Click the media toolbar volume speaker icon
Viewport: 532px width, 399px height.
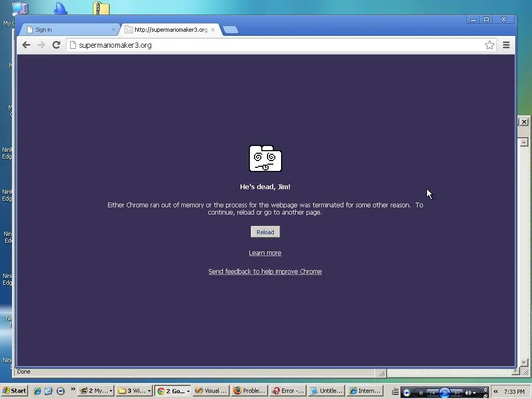[x=468, y=393]
